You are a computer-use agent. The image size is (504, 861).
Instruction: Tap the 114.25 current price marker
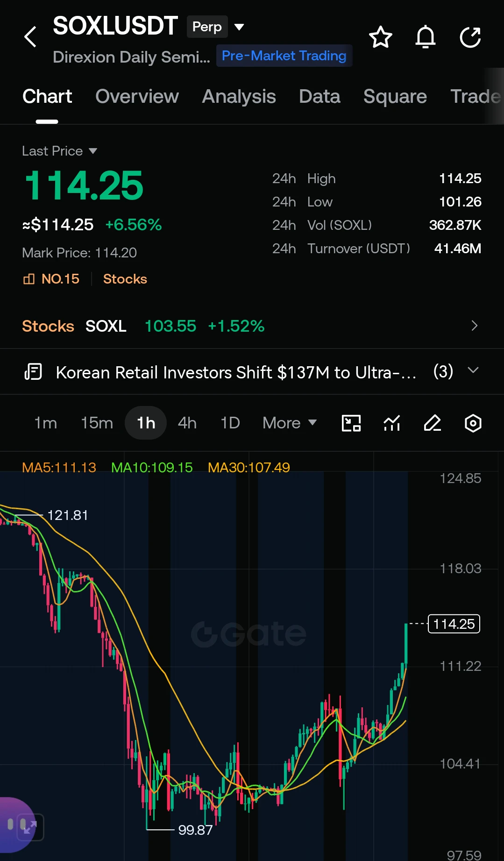click(454, 624)
